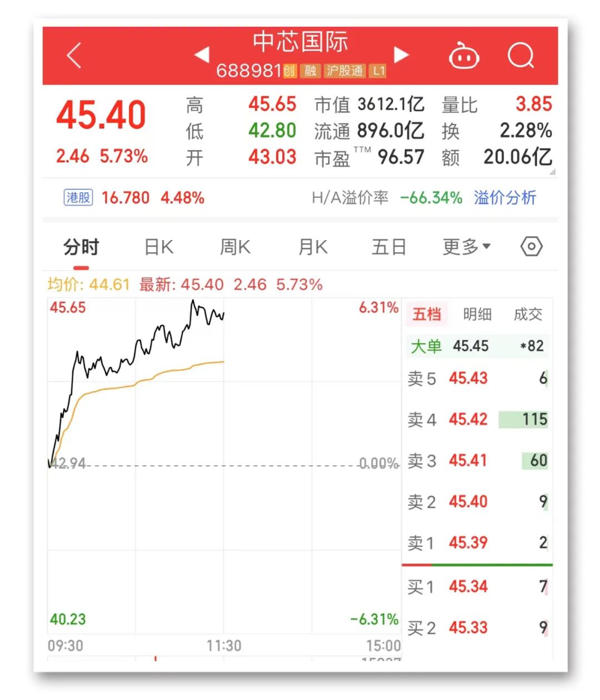
Task: Select 买1 price 45.34
Action: click(468, 587)
